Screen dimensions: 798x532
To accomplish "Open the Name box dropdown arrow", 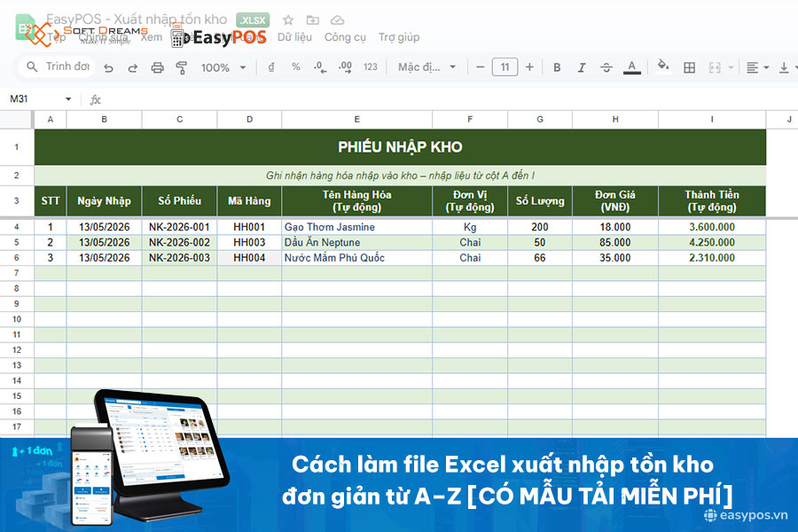I will click(68, 98).
